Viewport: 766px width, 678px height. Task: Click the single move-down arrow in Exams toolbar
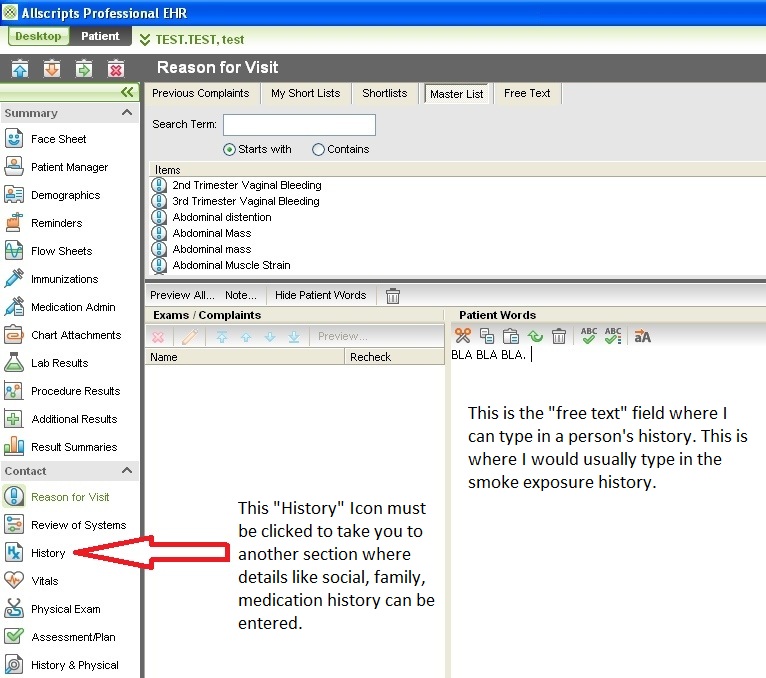tap(270, 337)
